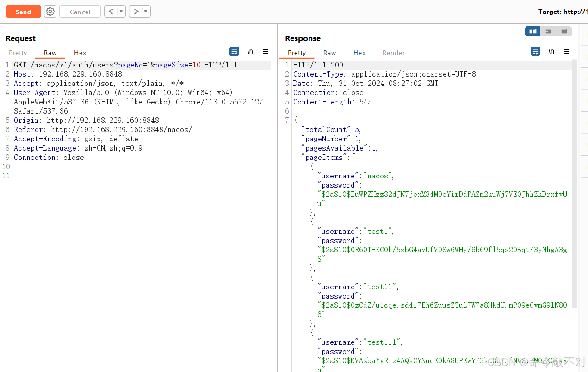Go to previous request with left arrow
This screenshot has height=372, width=588.
click(x=110, y=12)
